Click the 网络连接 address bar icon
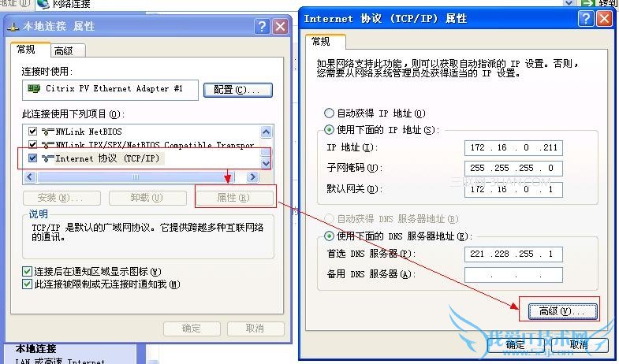This screenshot has height=364, width=619. coord(43,4)
